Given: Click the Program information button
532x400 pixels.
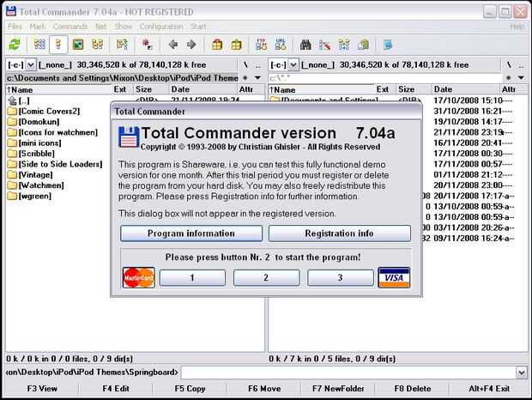Looking at the screenshot, I should tap(191, 233).
